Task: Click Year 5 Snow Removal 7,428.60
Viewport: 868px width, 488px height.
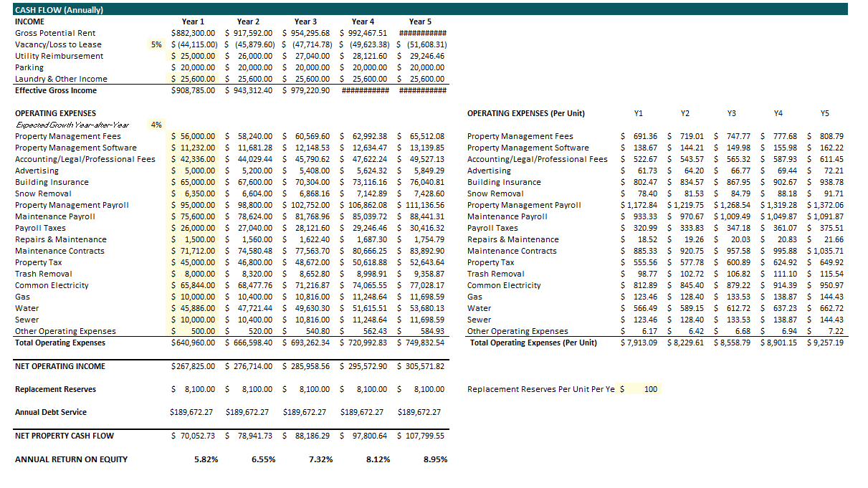Action: [421, 193]
